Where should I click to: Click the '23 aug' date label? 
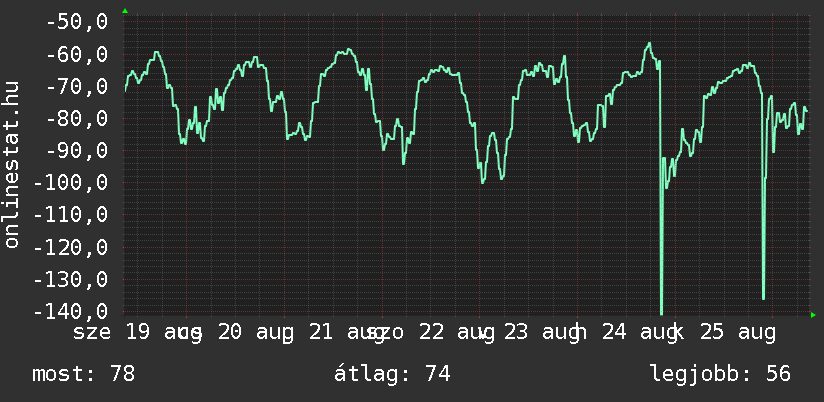(542, 333)
